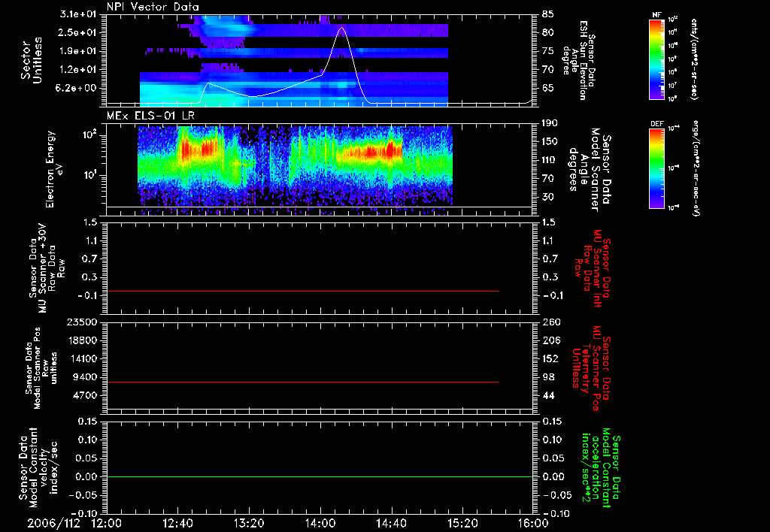Select the 14:00 time axis tick label

[320, 523]
